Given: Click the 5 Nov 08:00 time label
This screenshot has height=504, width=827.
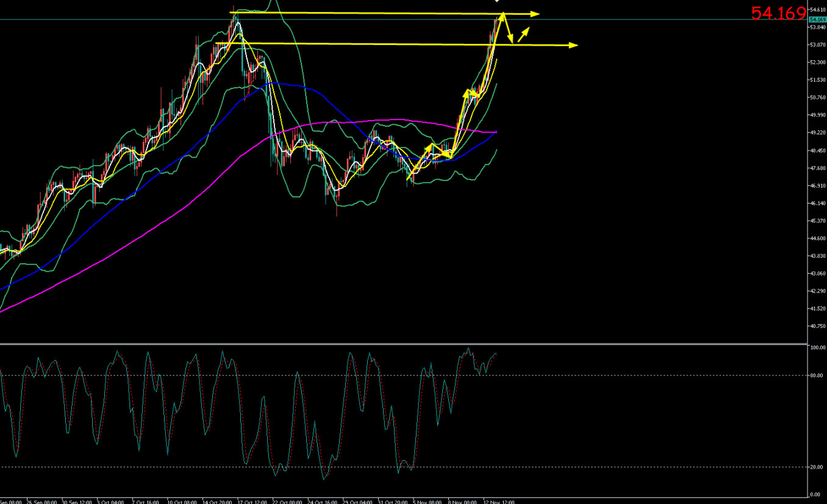Looking at the screenshot, I should coord(427,502).
